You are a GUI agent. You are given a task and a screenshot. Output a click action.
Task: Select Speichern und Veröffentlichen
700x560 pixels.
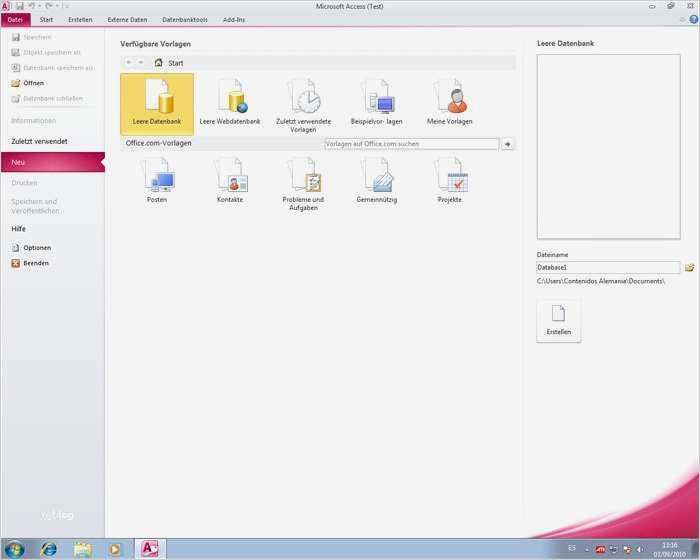[35, 206]
